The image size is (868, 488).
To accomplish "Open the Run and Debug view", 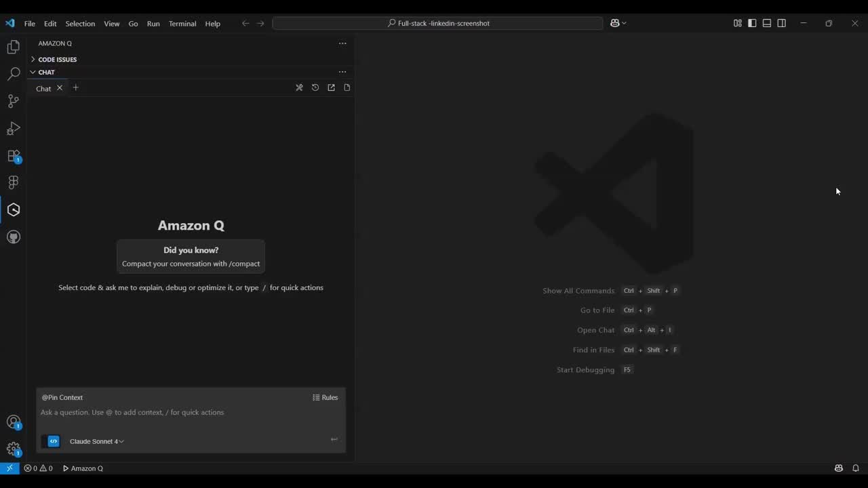I will [x=14, y=128].
